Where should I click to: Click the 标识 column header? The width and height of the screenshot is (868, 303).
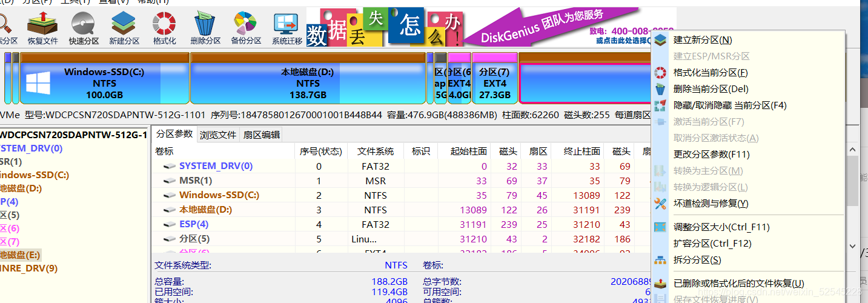[x=421, y=151]
